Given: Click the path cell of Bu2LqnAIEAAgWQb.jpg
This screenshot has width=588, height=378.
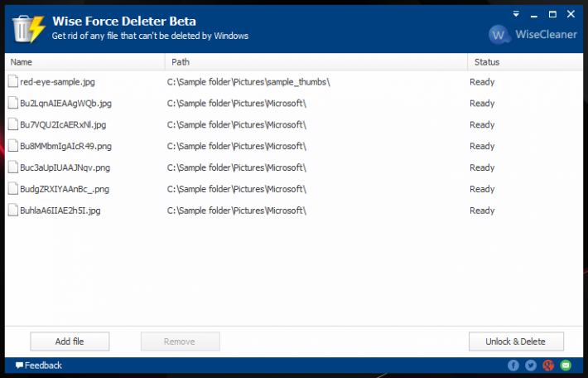Looking at the screenshot, I should [x=237, y=104].
